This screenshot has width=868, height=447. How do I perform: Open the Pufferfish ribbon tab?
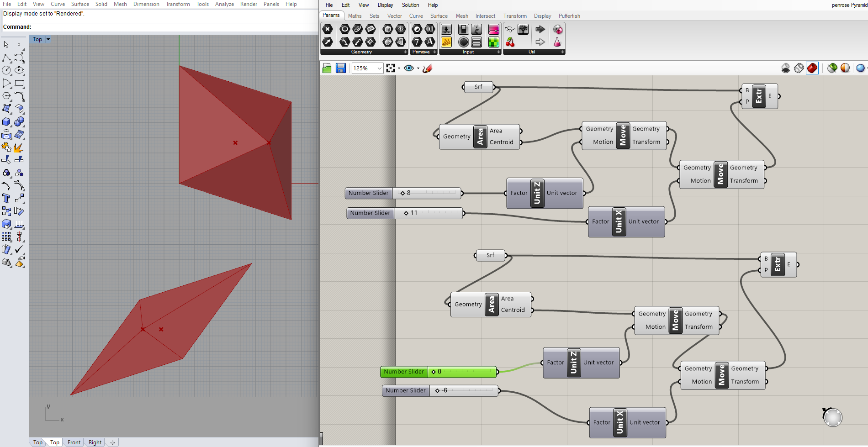pyautogui.click(x=569, y=16)
